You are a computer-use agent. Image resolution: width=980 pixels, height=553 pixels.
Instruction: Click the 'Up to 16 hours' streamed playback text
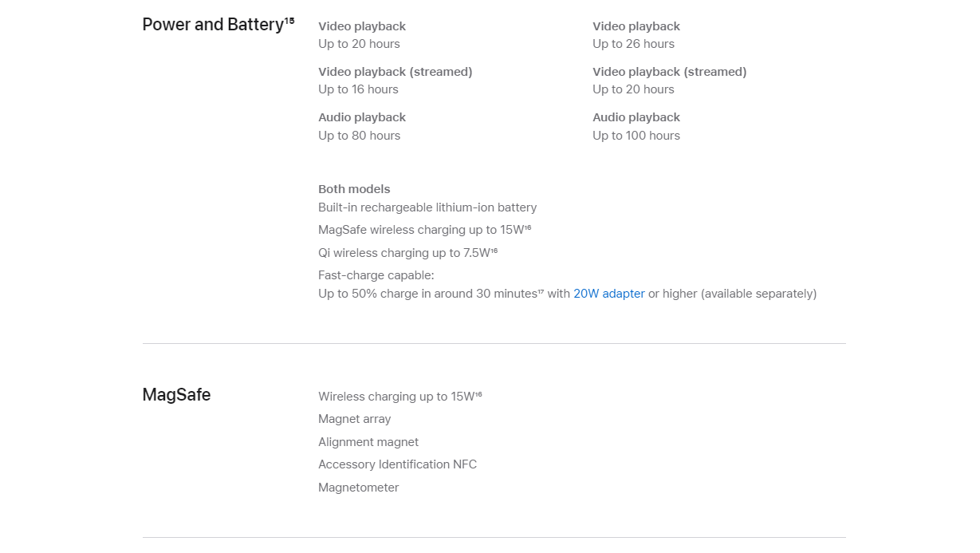(x=358, y=89)
